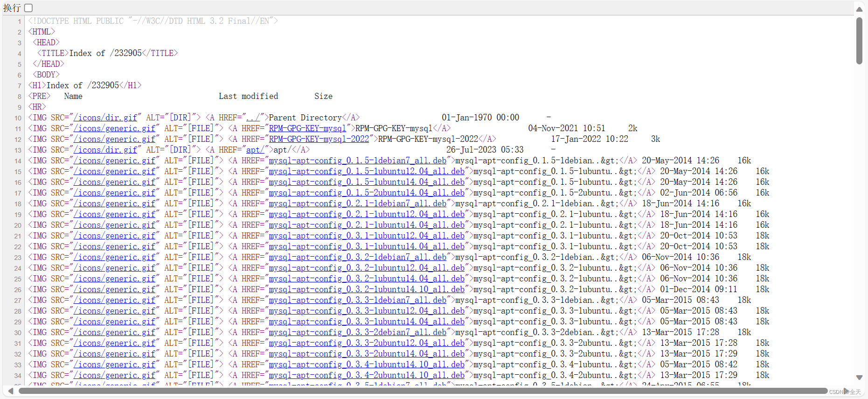Click the title text 'Index of /232905' on line 4
The image size is (868, 399).
pos(105,53)
